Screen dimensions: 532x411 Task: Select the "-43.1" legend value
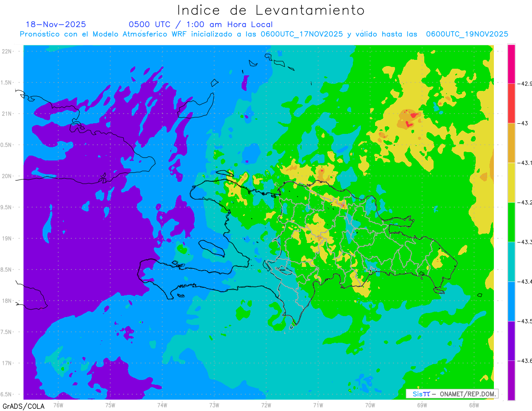525,163
